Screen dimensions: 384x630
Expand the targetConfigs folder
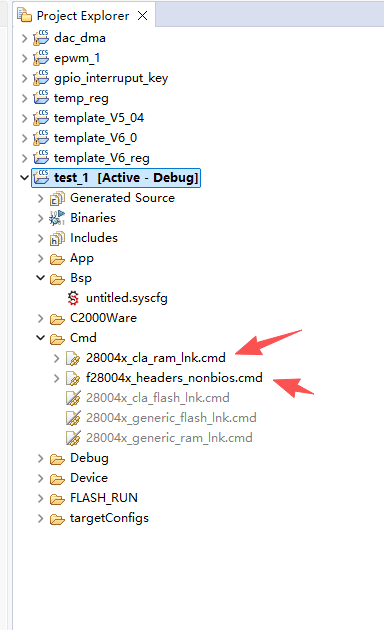40,518
